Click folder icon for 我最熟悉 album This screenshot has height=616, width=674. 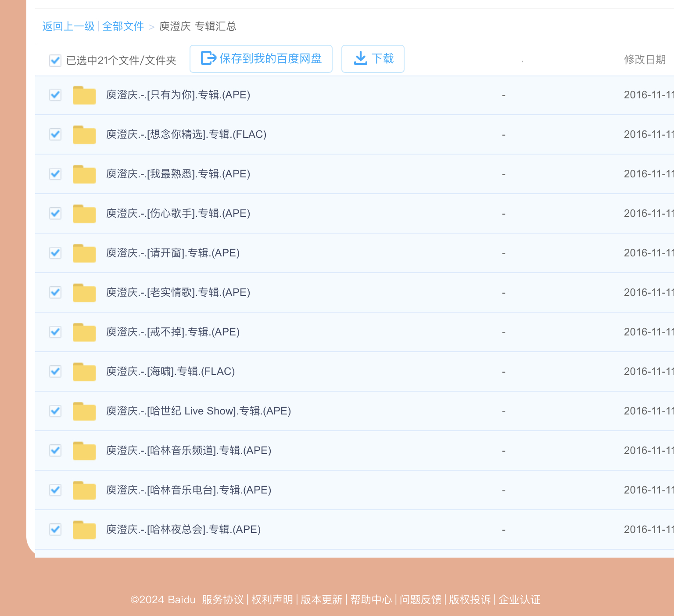tap(84, 174)
